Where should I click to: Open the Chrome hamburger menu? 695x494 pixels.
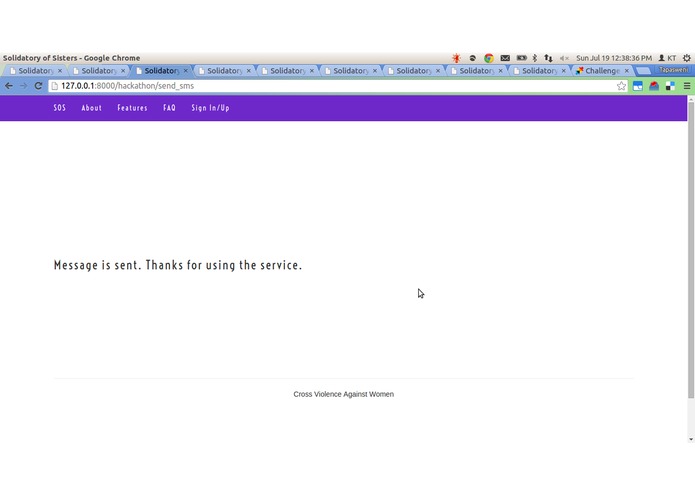pos(687,86)
